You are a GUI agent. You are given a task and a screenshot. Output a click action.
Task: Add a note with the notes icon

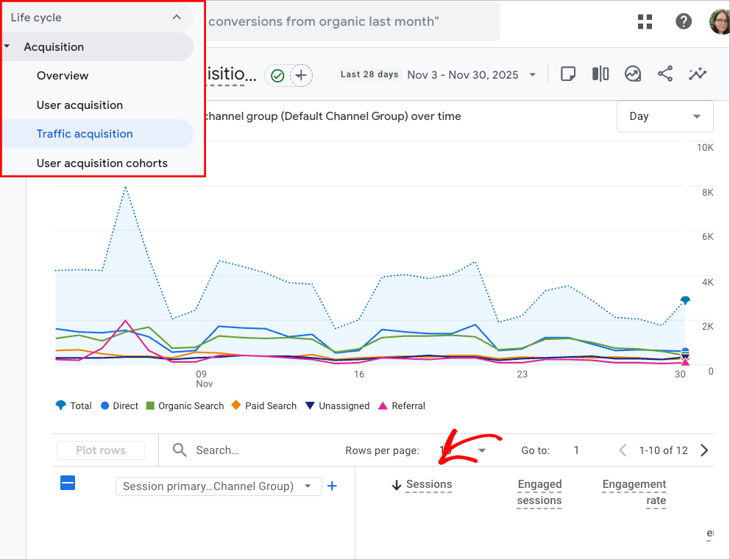pos(567,74)
